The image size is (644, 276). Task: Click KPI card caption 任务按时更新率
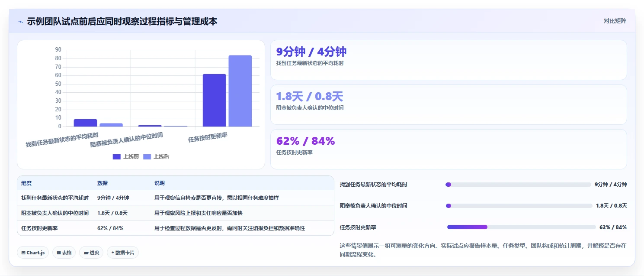294,153
